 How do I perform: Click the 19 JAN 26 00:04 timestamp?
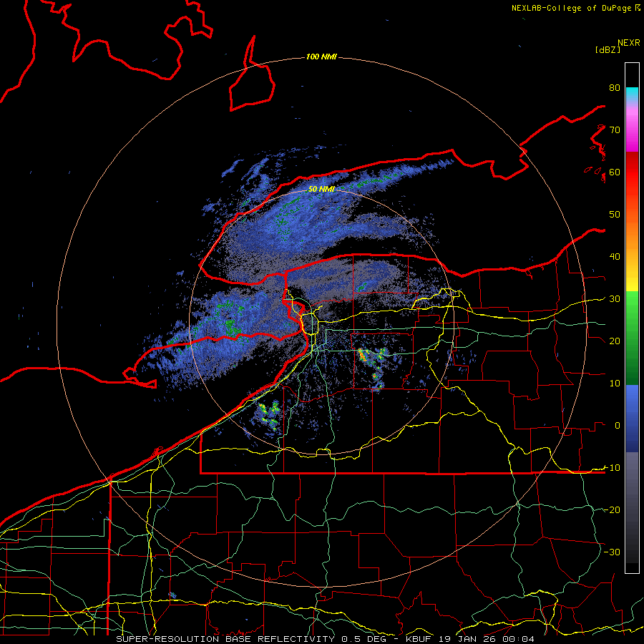pyautogui.click(x=487, y=639)
